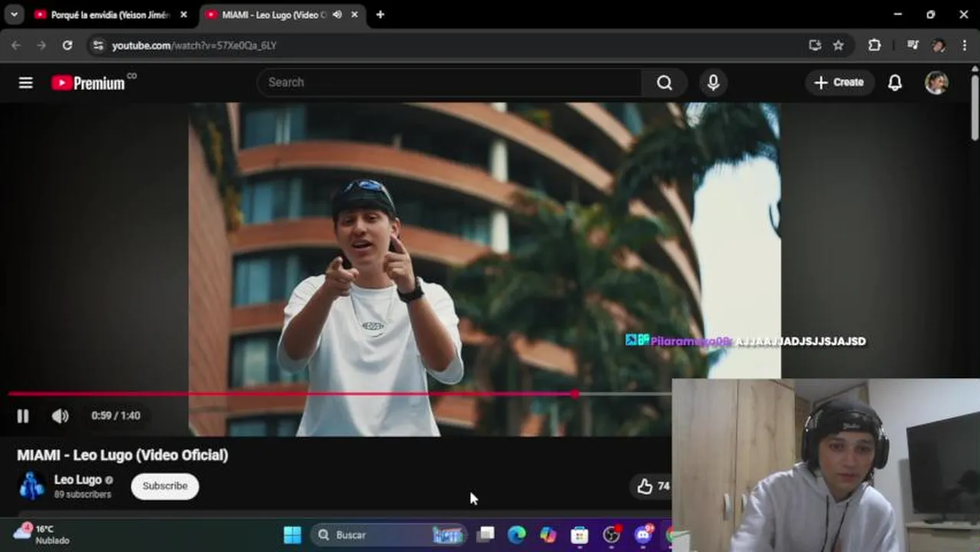Open the Windows Start menu
Image resolution: width=980 pixels, height=552 pixels.
click(x=292, y=535)
